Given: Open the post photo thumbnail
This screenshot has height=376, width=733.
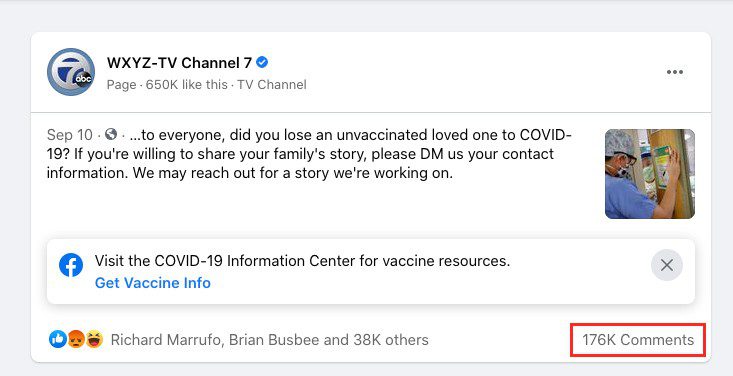Looking at the screenshot, I should (x=650, y=174).
